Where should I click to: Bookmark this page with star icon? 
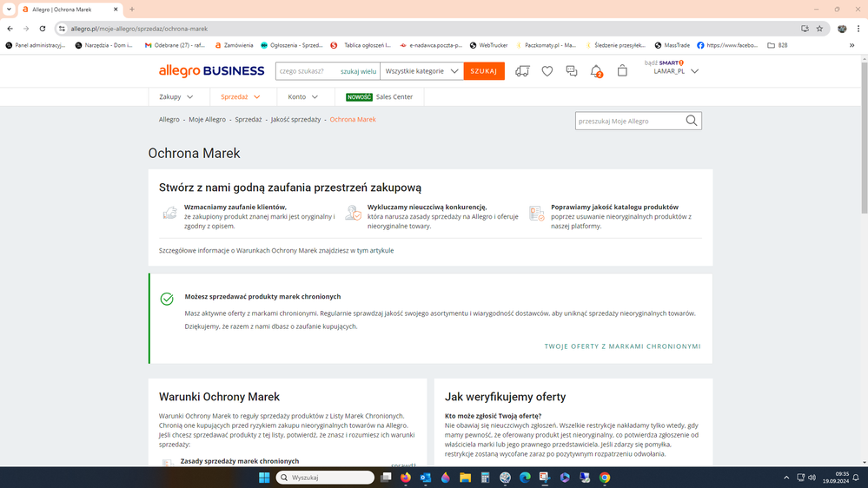pyautogui.click(x=819, y=29)
